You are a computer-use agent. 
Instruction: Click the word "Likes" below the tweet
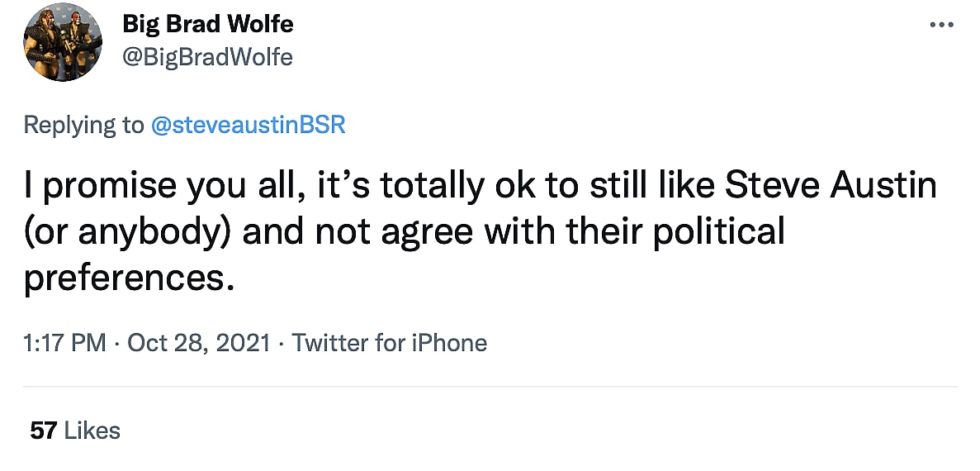click(x=92, y=431)
